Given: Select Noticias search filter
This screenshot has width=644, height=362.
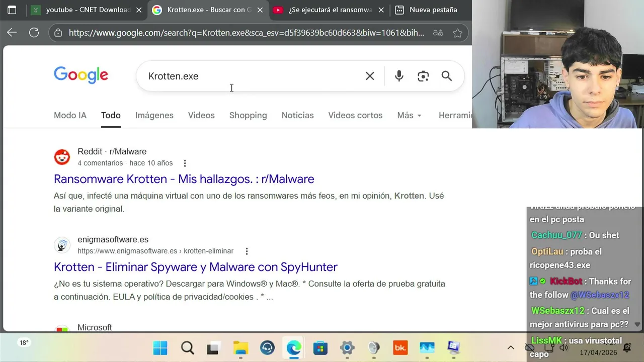Looking at the screenshot, I should tap(297, 115).
